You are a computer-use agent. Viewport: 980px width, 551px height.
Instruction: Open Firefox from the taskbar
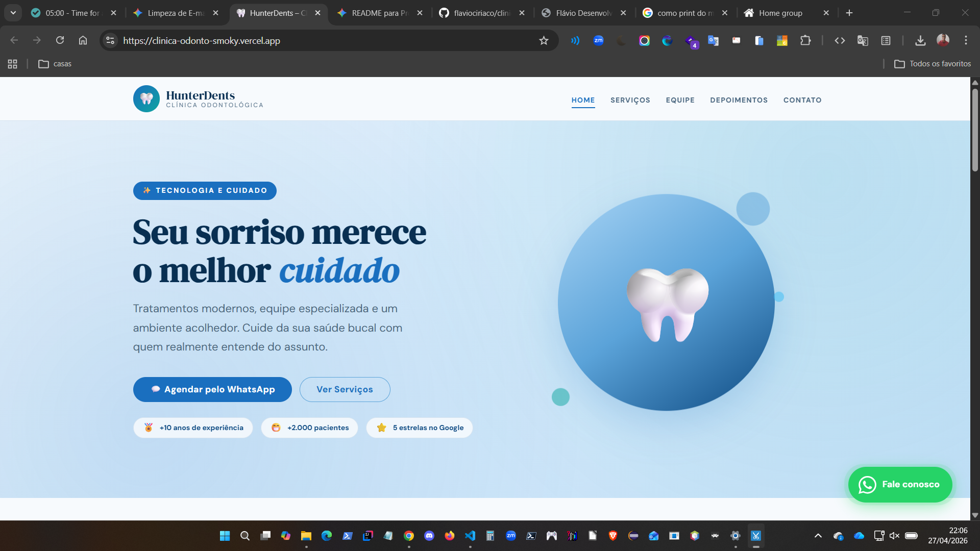pos(450,536)
